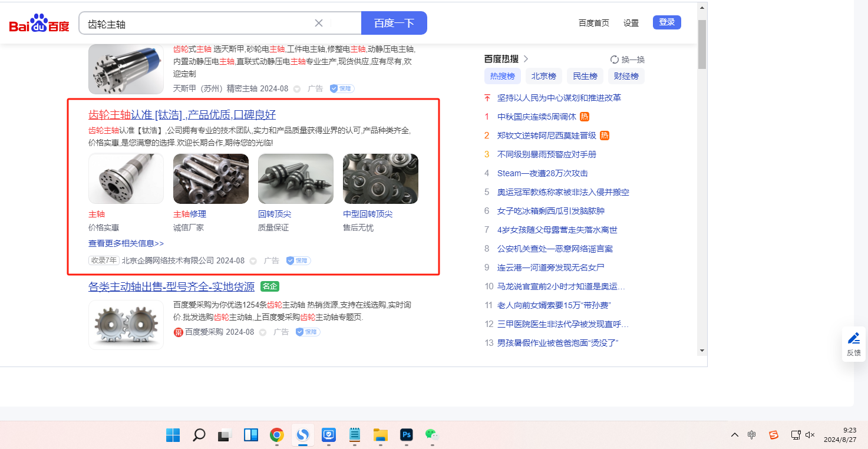
Task: Expand the hidden system tray icons chevron
Action: coord(734,435)
